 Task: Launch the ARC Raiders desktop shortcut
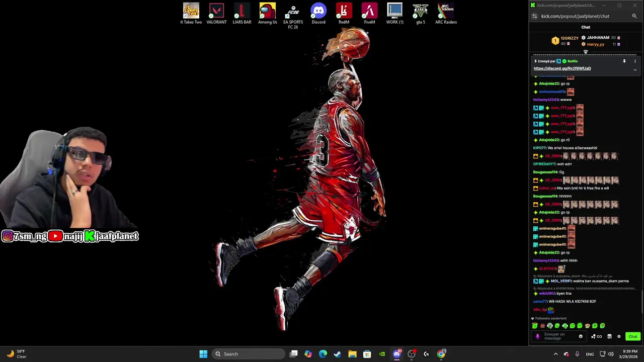click(x=446, y=14)
